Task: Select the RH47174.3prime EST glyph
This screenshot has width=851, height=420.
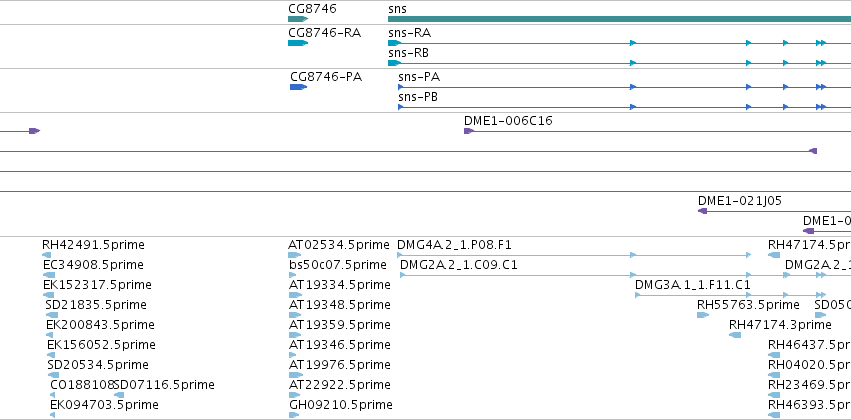Action: [x=735, y=335]
